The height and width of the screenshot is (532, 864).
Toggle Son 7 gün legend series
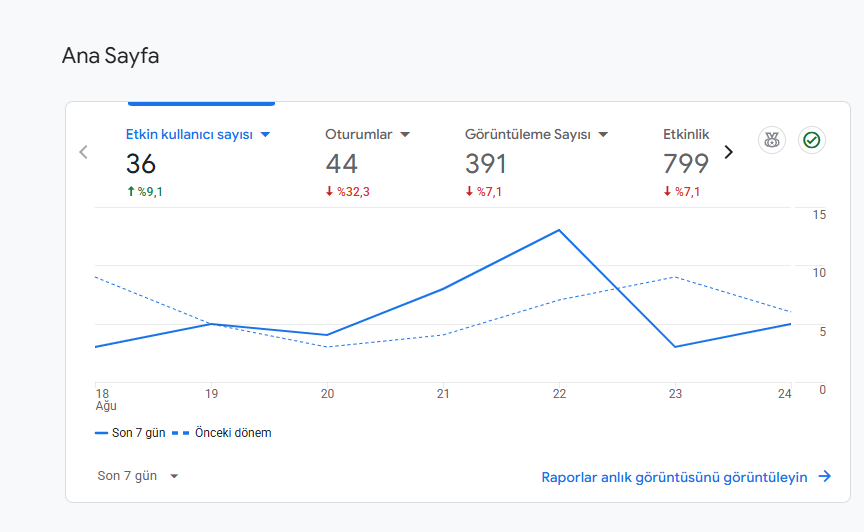point(130,433)
